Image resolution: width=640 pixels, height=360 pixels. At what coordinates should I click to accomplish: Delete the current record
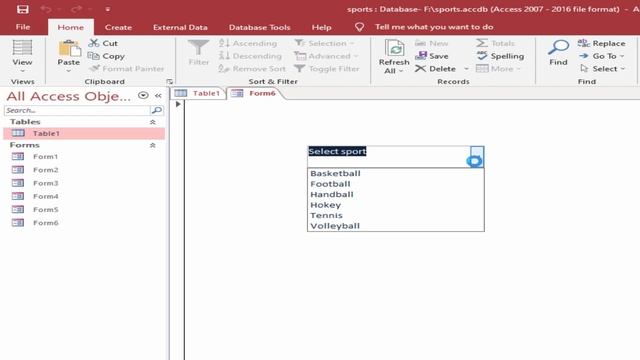click(x=436, y=69)
